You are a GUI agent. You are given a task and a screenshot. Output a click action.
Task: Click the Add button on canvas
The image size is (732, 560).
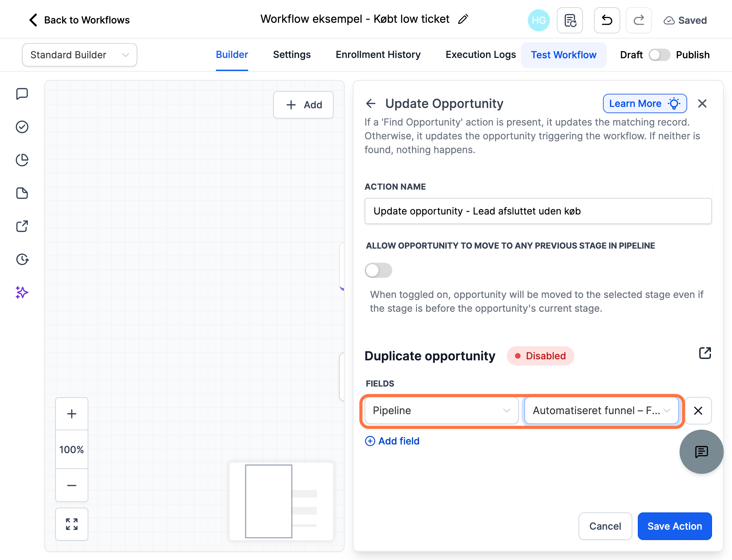click(x=304, y=105)
